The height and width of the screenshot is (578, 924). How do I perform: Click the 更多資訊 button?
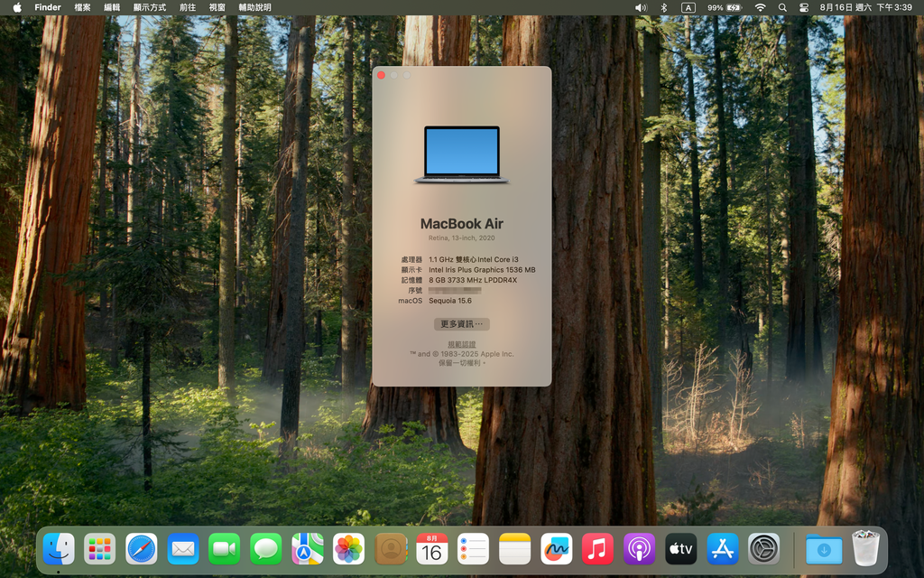tap(462, 324)
